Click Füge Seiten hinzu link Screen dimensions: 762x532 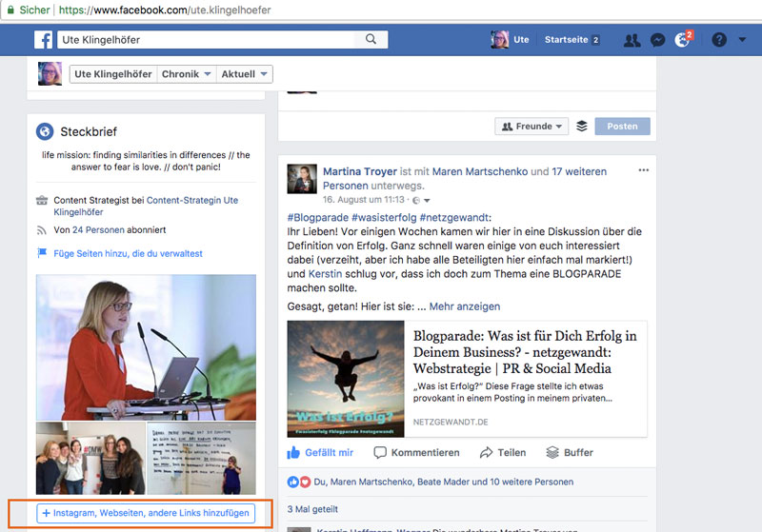[128, 253]
